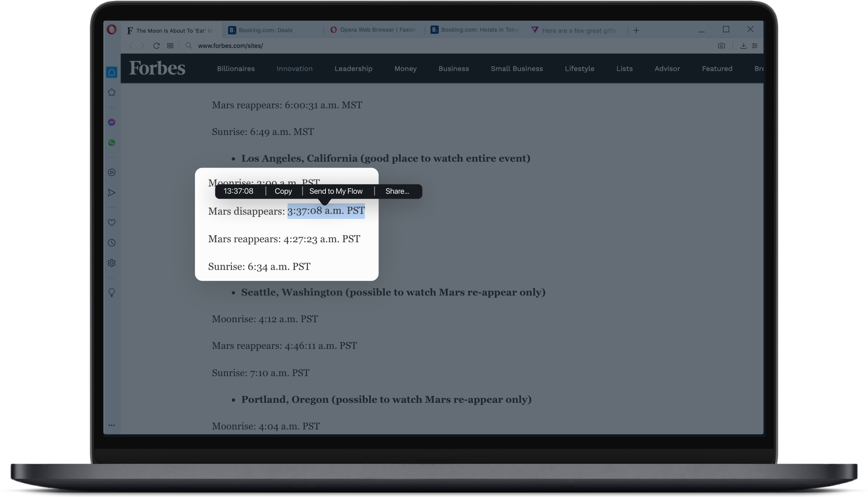The width and height of the screenshot is (868, 497).
Task: Open browsing History from the sidebar
Action: (112, 243)
